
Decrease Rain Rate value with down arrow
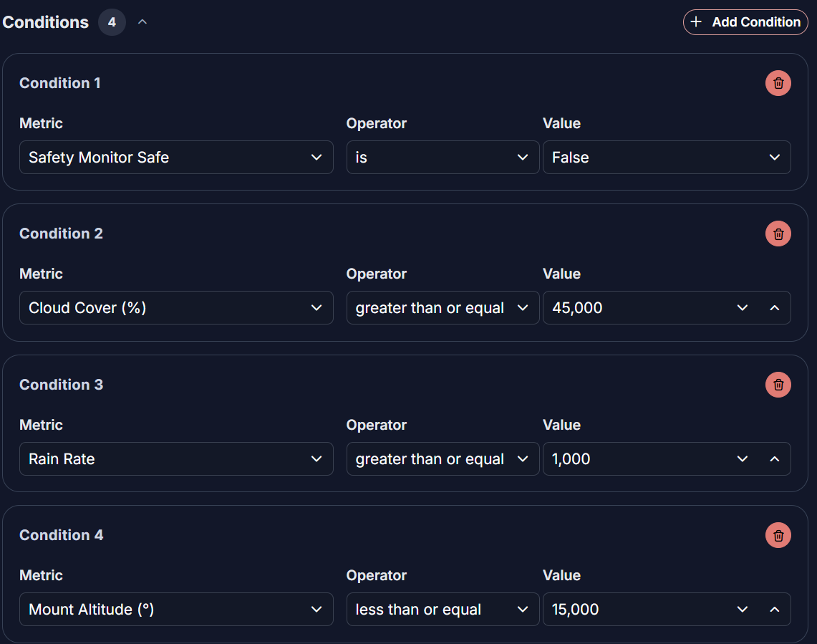[x=743, y=459]
